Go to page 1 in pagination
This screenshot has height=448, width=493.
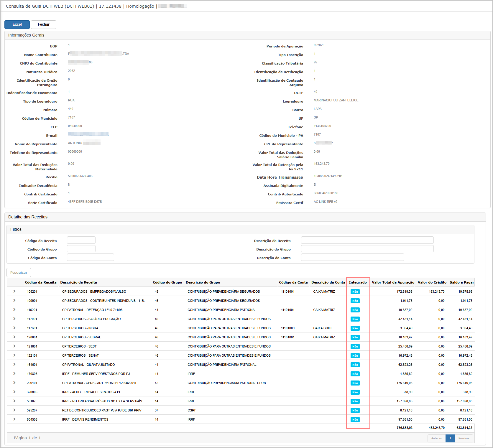pyautogui.click(x=450, y=438)
